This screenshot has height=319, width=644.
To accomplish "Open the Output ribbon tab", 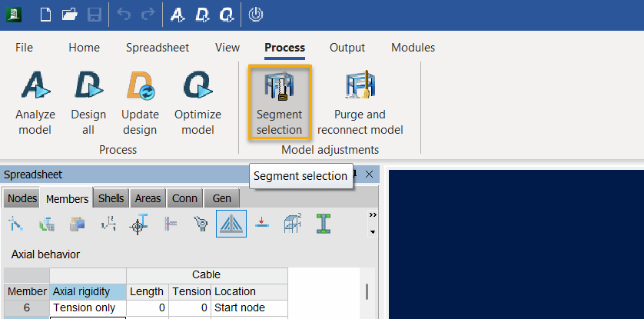I will point(347,48).
